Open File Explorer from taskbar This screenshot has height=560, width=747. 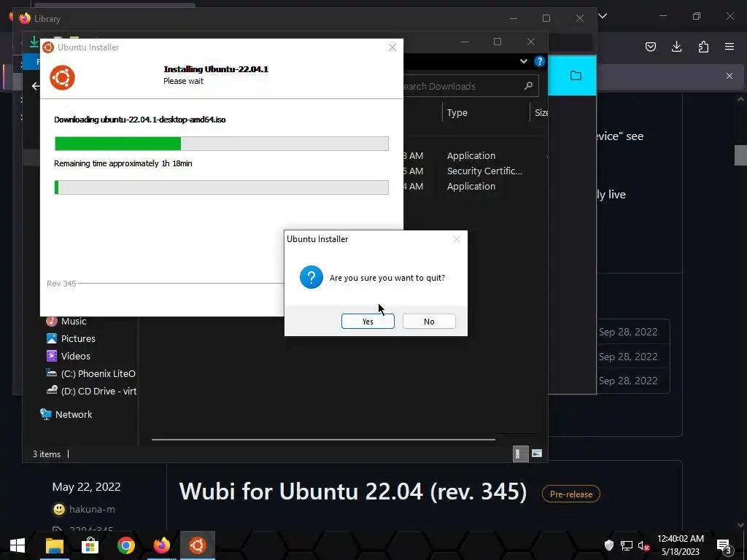pyautogui.click(x=54, y=545)
